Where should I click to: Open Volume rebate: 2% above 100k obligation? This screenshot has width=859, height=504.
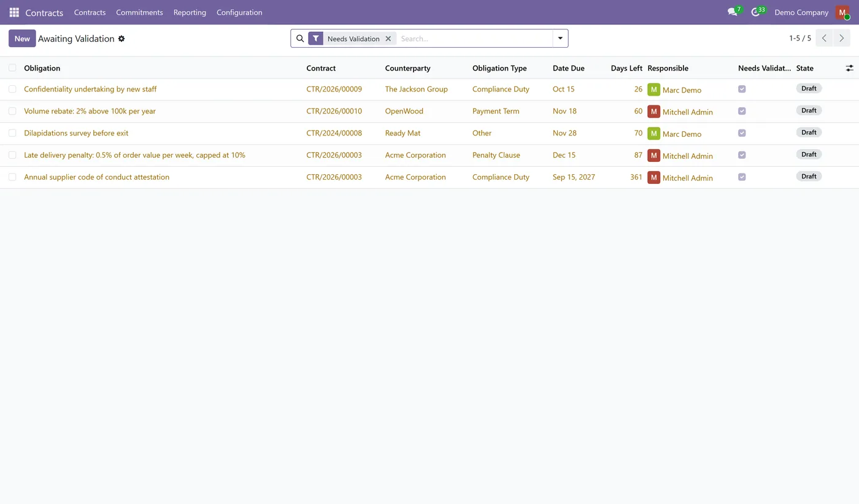pos(90,111)
